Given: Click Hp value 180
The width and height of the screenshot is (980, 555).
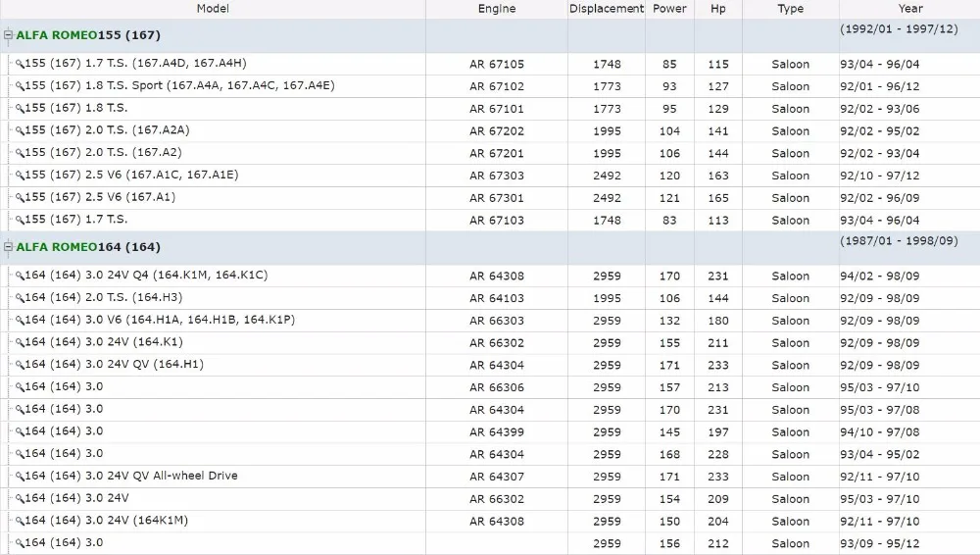Looking at the screenshot, I should click(x=718, y=321).
